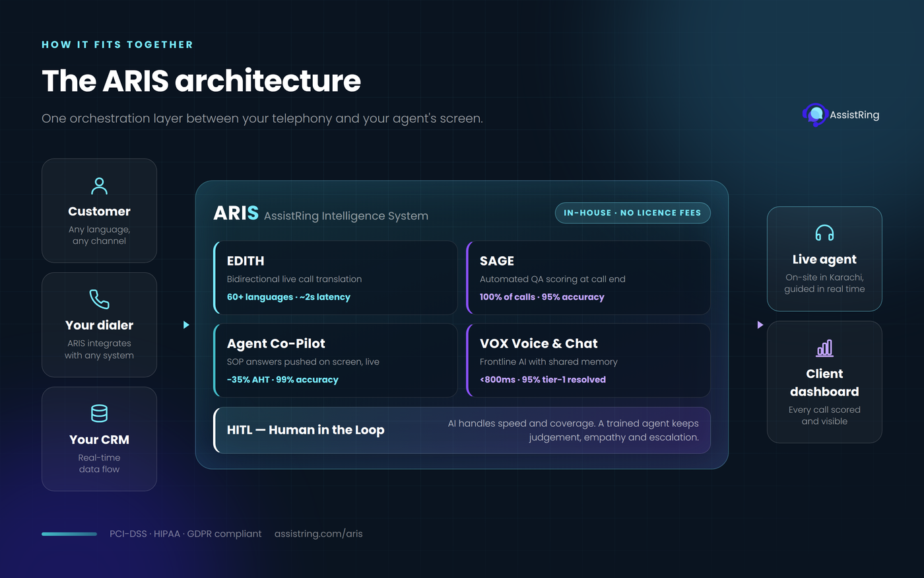Viewport: 924px width, 578px height.
Task: Click Any language, any channel text
Action: point(99,235)
